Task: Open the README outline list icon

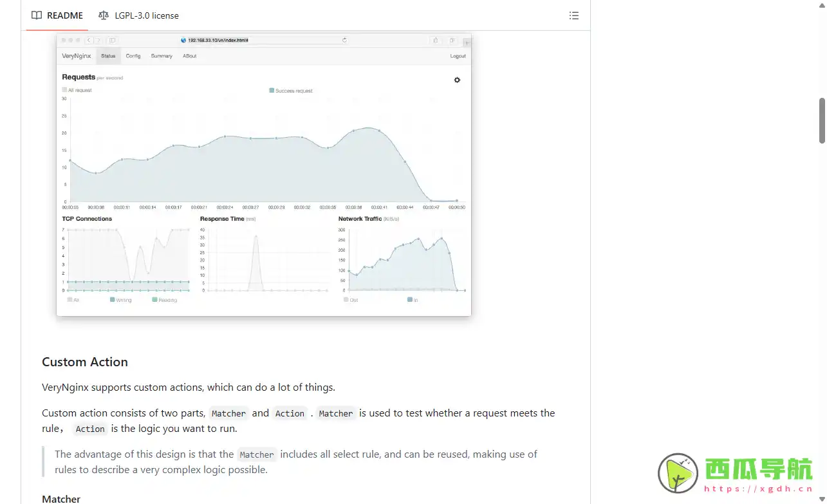Action: tap(573, 15)
